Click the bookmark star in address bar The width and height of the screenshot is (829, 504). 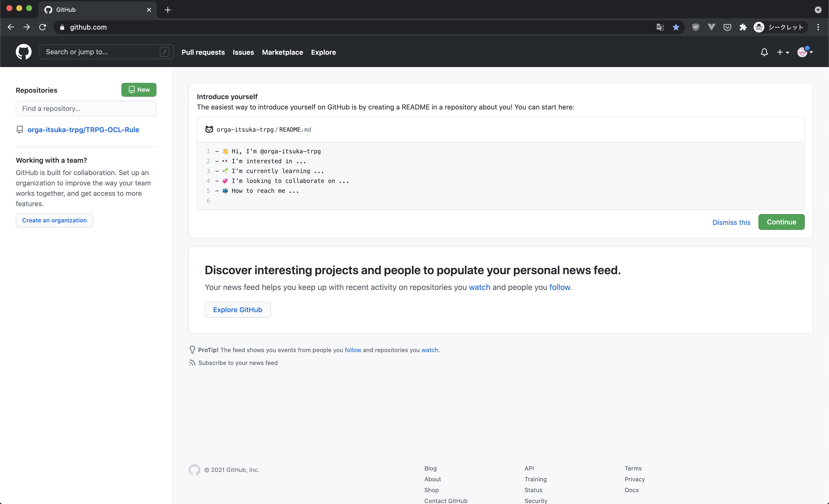[x=676, y=27]
